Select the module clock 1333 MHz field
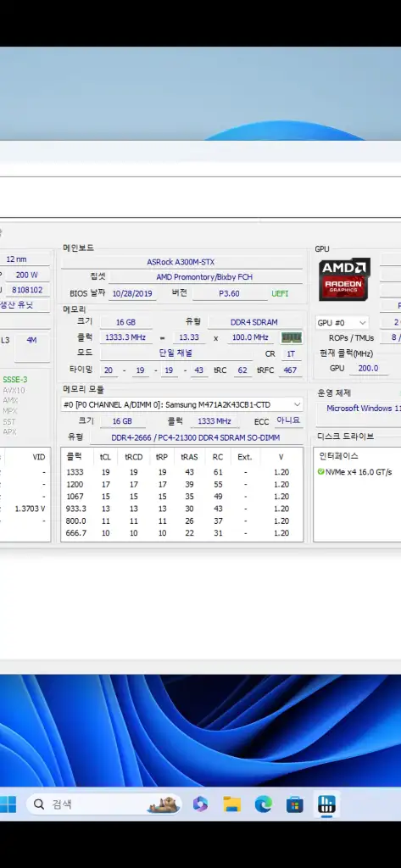This screenshot has height=868, width=401. [214, 421]
